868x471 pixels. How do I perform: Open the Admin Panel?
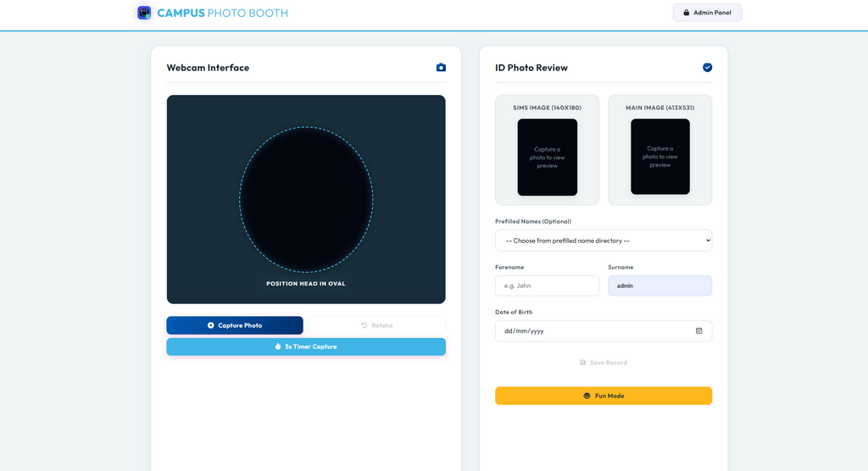(x=707, y=13)
